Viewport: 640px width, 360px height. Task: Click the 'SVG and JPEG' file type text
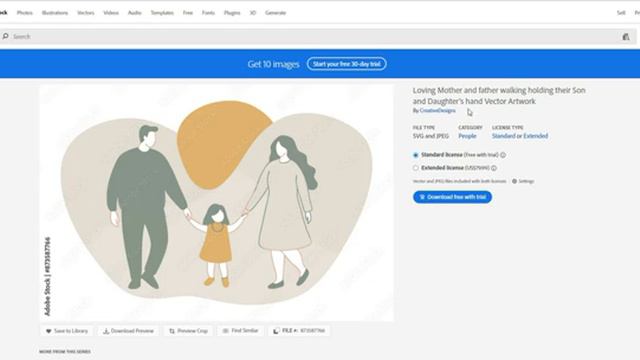[431, 136]
